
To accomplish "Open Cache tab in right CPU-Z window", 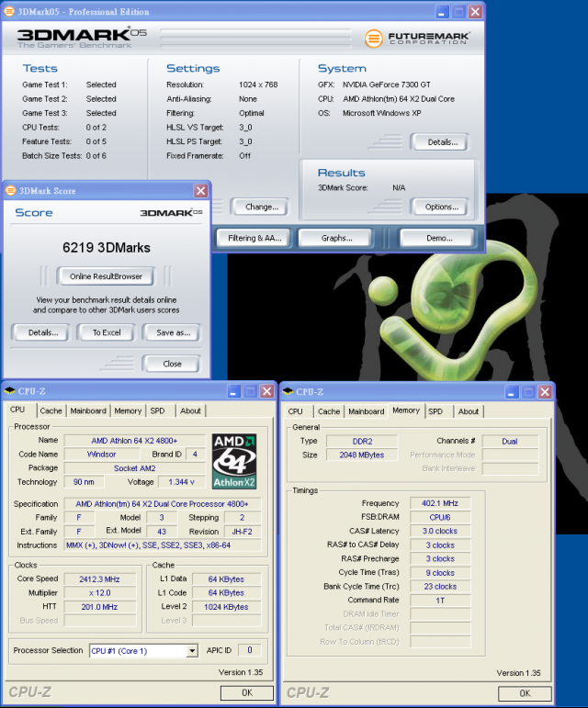I will [x=329, y=411].
